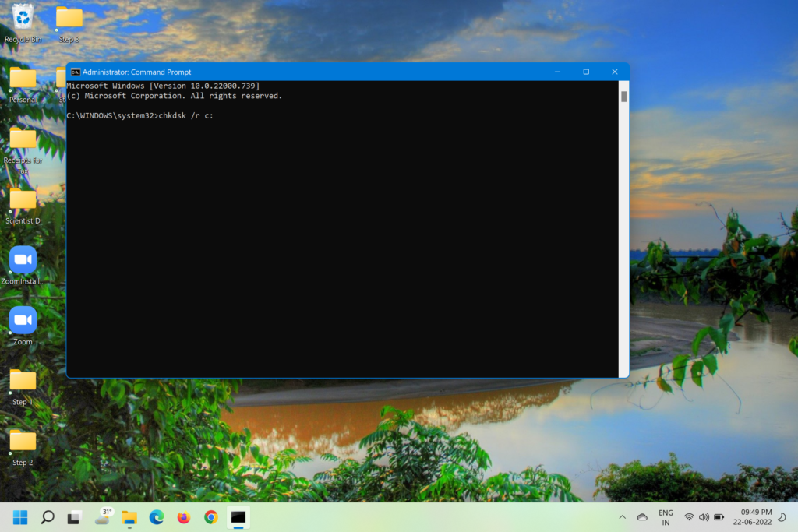Image resolution: width=798 pixels, height=532 pixels.
Task: Click the Command Prompt vertical scrollbar thumb
Action: click(623, 97)
